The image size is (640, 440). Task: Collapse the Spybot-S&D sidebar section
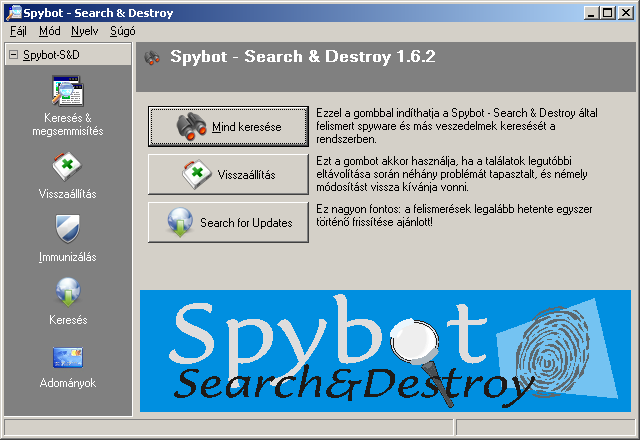click(x=13, y=54)
